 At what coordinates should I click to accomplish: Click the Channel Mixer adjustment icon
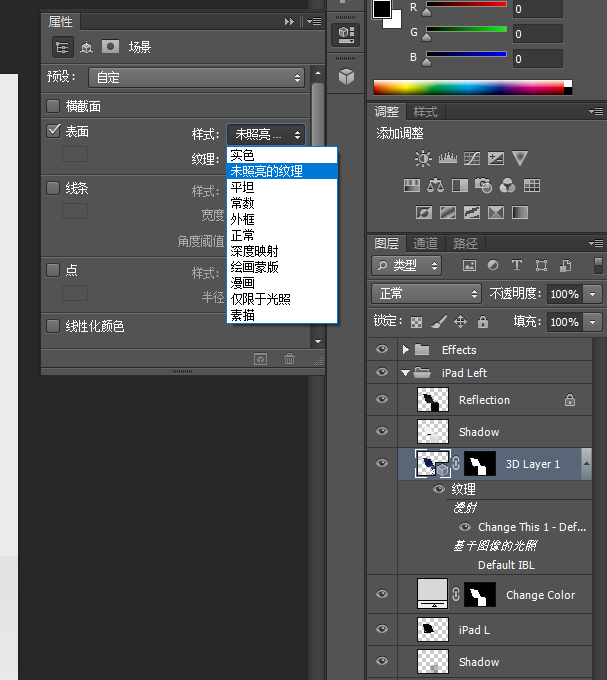point(508,185)
